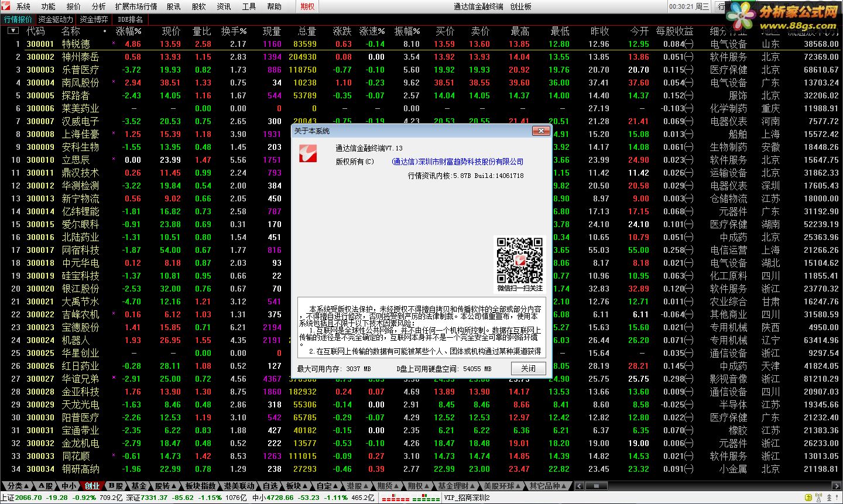Sort by the 现价 column header
The width and height of the screenshot is (843, 504).
click(172, 31)
